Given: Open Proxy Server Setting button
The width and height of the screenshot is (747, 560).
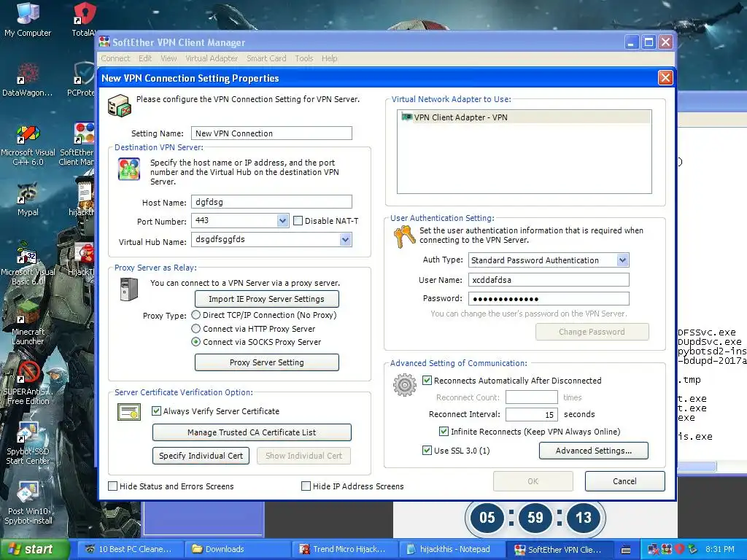Looking at the screenshot, I should (x=267, y=362).
